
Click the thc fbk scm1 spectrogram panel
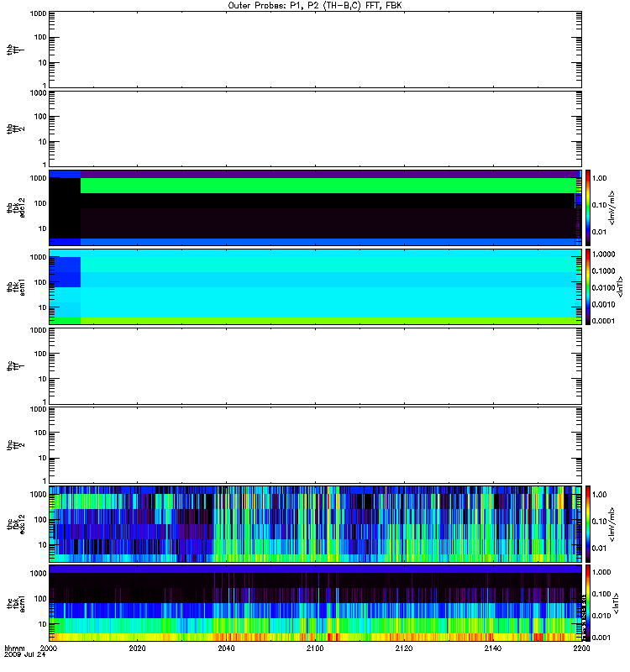click(x=315, y=603)
